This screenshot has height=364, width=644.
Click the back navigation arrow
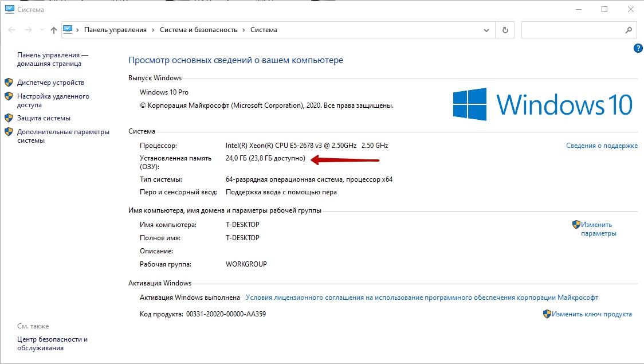tap(12, 30)
